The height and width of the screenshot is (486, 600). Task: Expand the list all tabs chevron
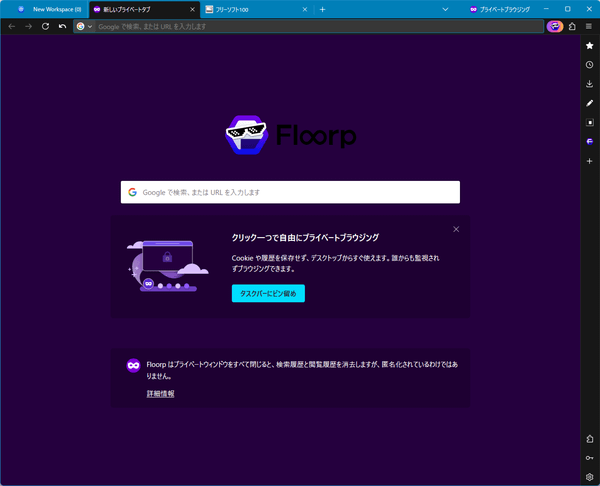click(445, 10)
